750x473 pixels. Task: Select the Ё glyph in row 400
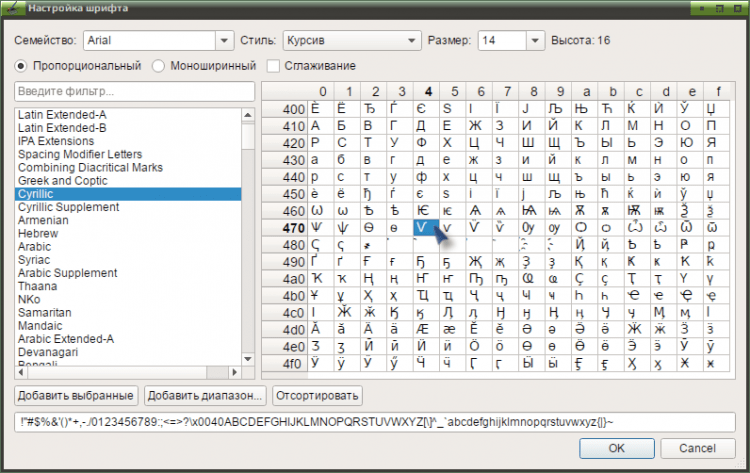pos(342,109)
